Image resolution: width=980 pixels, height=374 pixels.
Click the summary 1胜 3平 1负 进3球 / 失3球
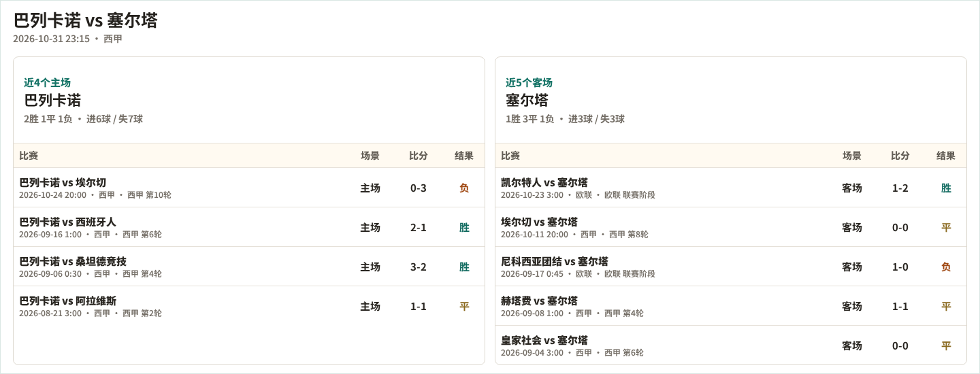565,119
